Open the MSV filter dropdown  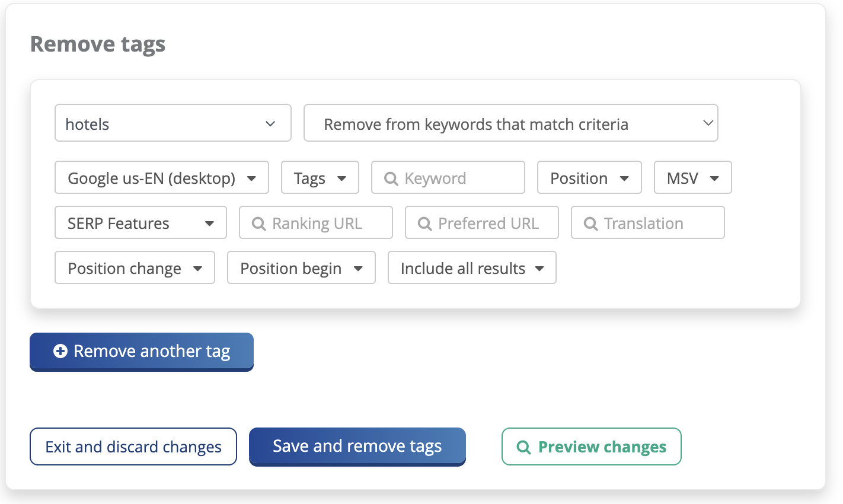(692, 178)
